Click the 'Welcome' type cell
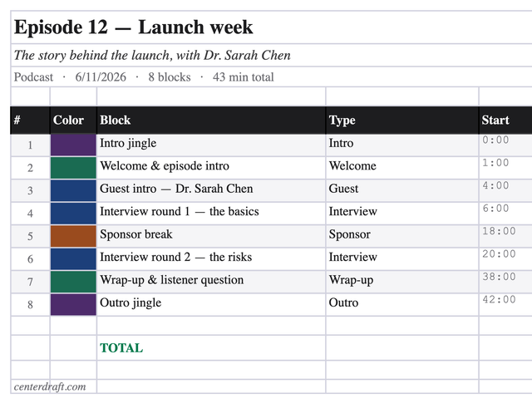The image size is (532, 413). coord(402,168)
